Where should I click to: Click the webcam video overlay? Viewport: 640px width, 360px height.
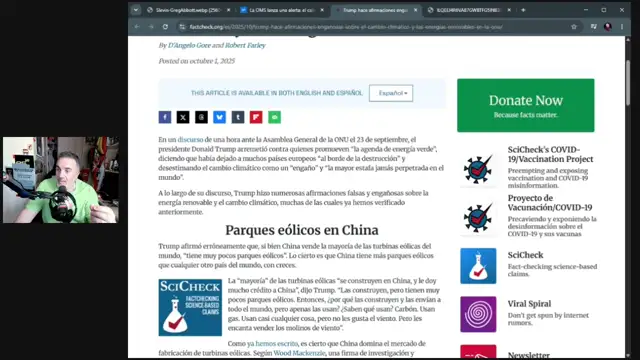coord(60,180)
